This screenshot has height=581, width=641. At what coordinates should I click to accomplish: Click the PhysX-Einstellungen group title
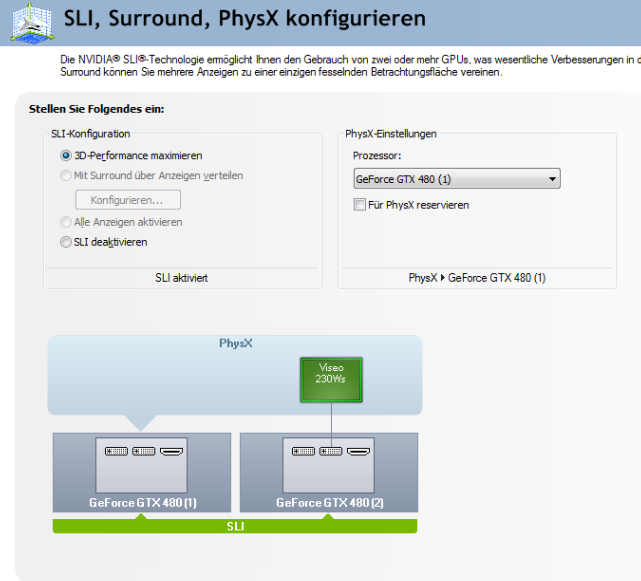(391, 134)
